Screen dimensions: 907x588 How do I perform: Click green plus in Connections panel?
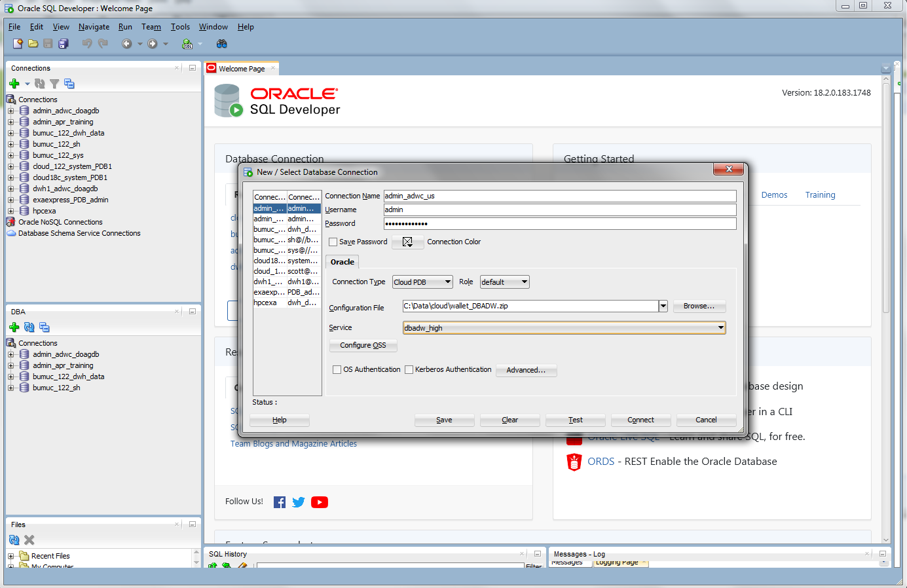coord(14,84)
